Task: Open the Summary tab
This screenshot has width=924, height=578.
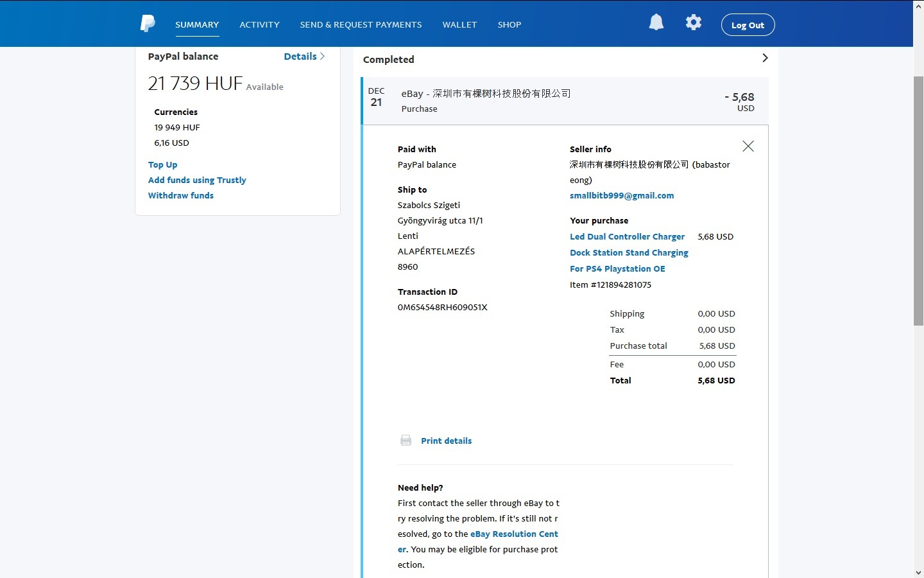Action: [197, 24]
